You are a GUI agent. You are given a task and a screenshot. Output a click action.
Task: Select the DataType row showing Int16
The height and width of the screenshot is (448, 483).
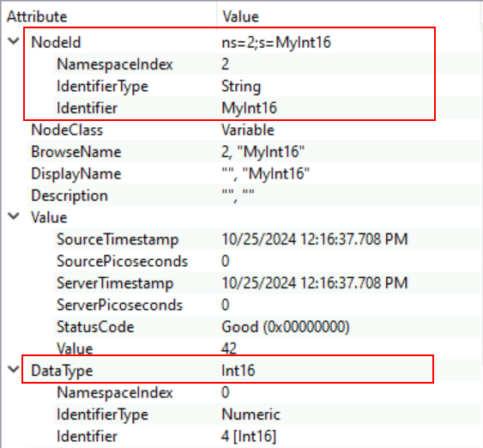tap(255, 371)
